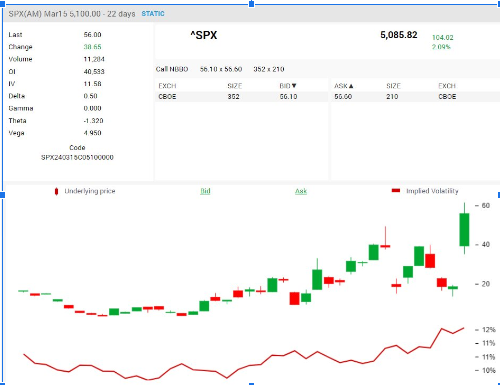
Task: Click the implied volatility line end point
Action: click(464, 328)
